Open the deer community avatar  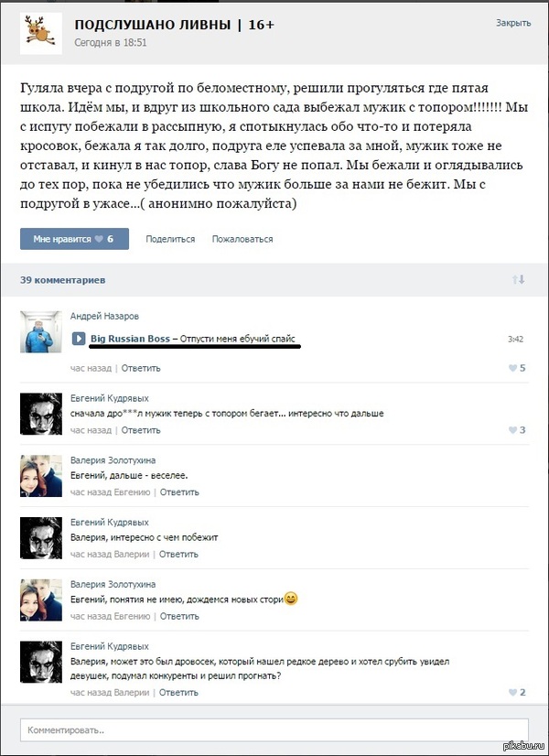coord(41,33)
